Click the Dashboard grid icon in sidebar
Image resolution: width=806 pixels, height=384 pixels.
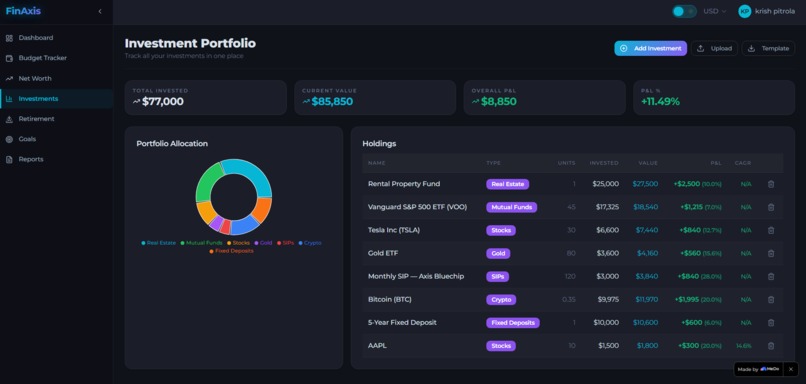point(9,38)
